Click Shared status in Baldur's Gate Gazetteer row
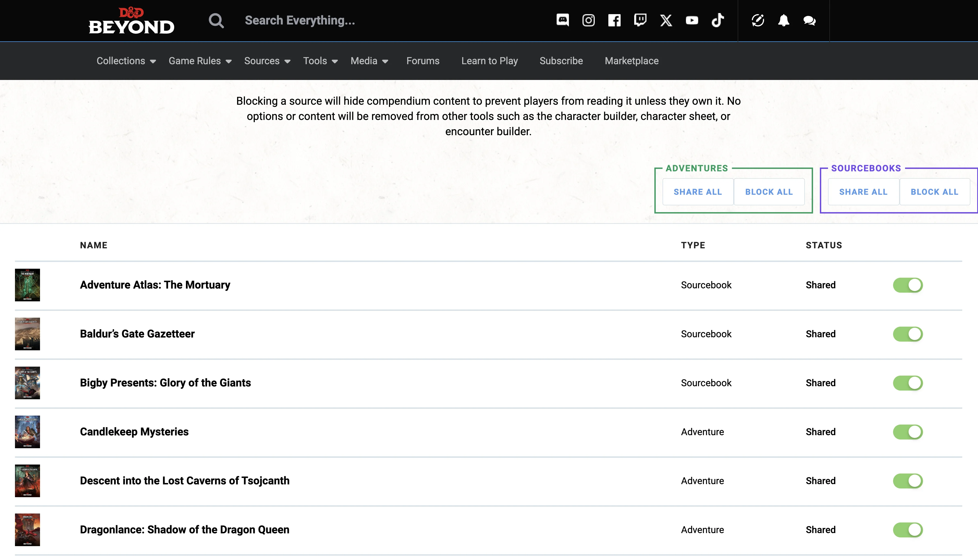The height and width of the screenshot is (560, 978). 820,334
